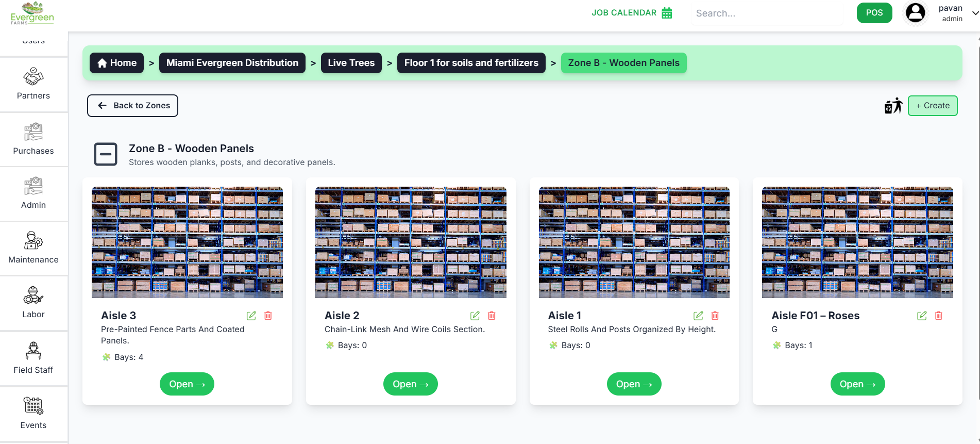980x444 pixels.
Task: Click the Aisle 3 warehouse thumbnail
Action: tap(187, 242)
